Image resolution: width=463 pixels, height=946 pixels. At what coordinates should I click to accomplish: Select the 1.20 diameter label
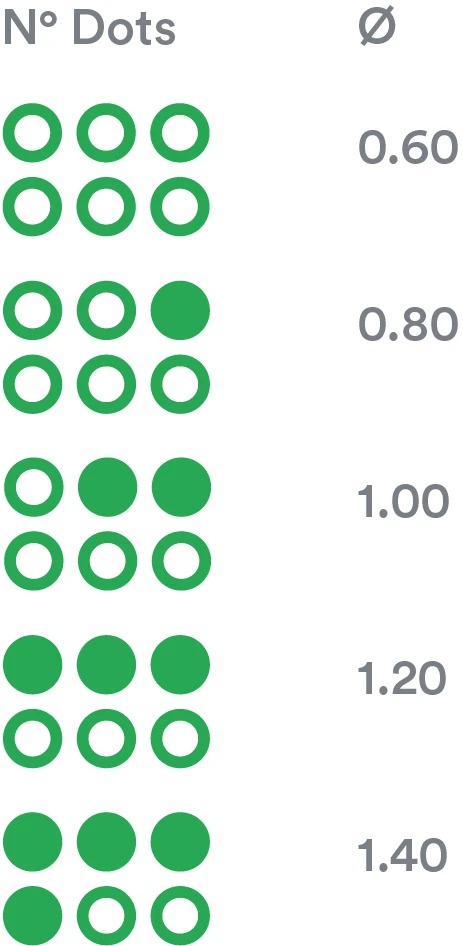(x=401, y=679)
